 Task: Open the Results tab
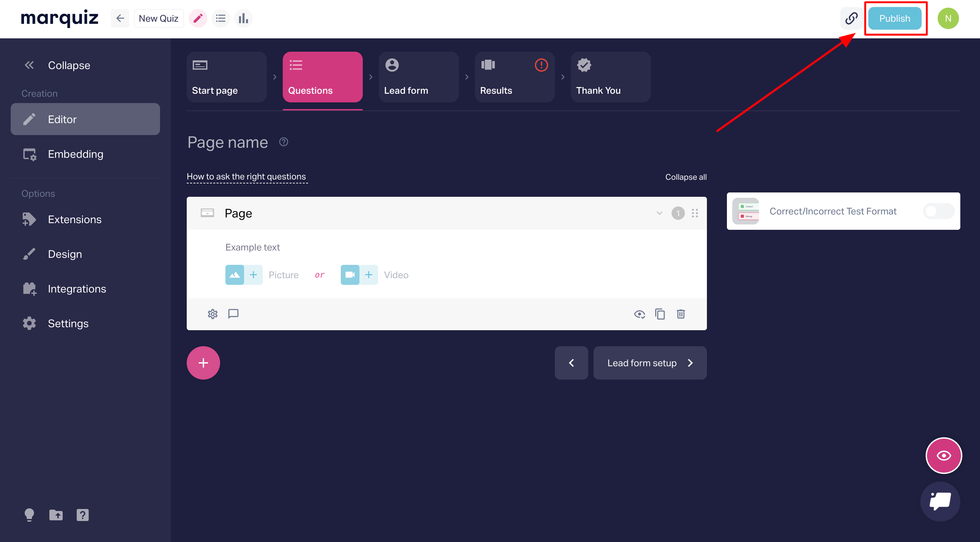(515, 77)
